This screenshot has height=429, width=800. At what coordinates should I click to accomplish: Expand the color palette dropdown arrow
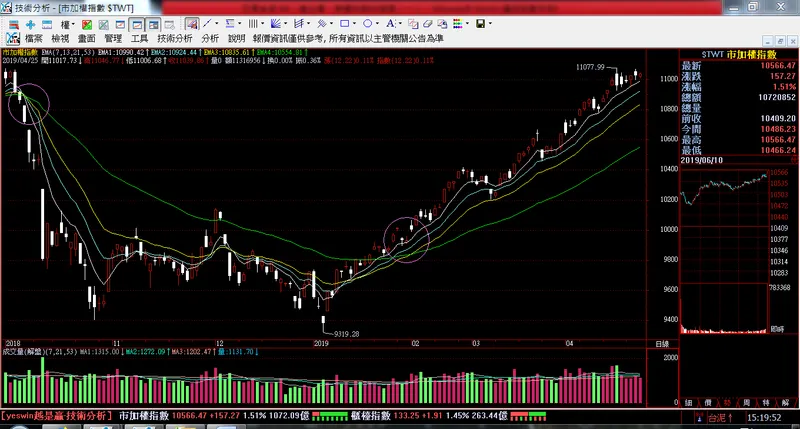467,23
